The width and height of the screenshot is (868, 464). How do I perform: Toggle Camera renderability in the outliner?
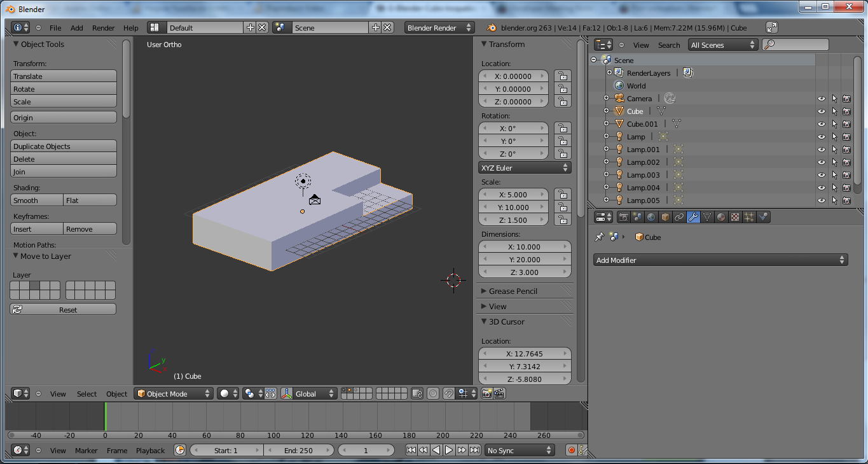[x=846, y=99]
